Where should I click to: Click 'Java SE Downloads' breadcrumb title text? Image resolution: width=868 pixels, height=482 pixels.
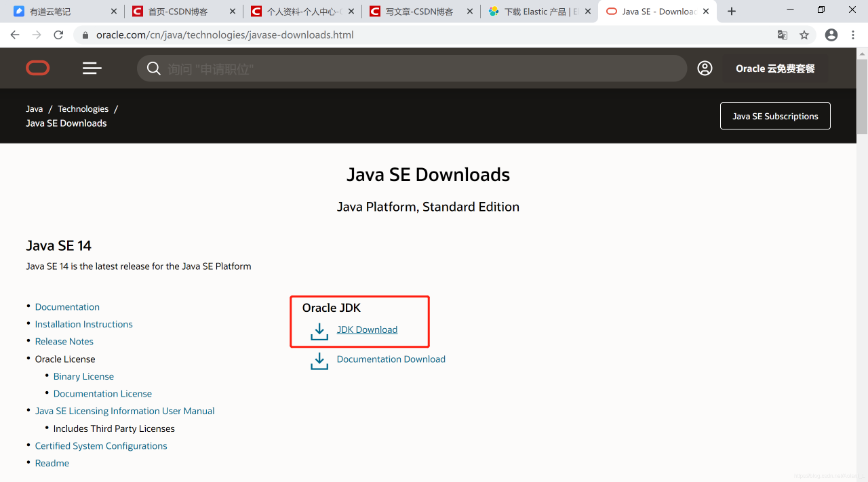(66, 123)
